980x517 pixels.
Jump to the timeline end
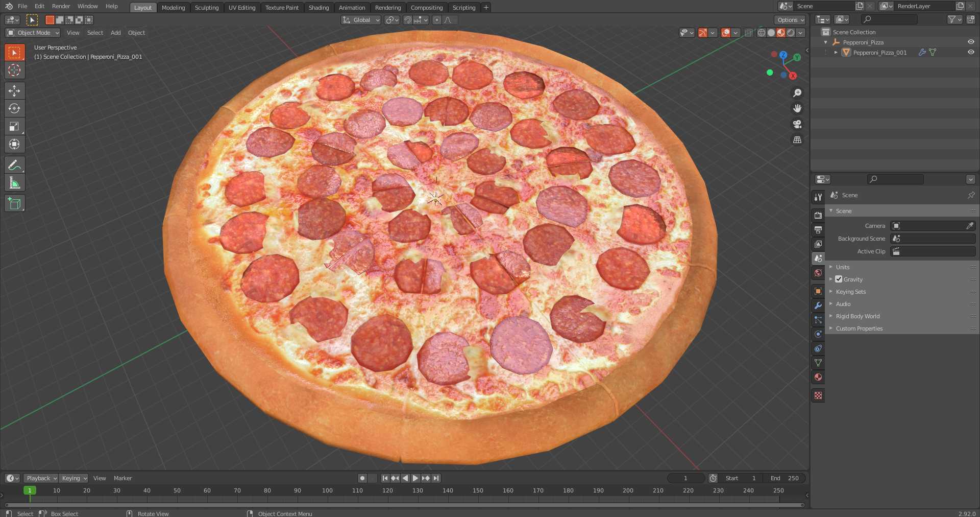(x=436, y=478)
